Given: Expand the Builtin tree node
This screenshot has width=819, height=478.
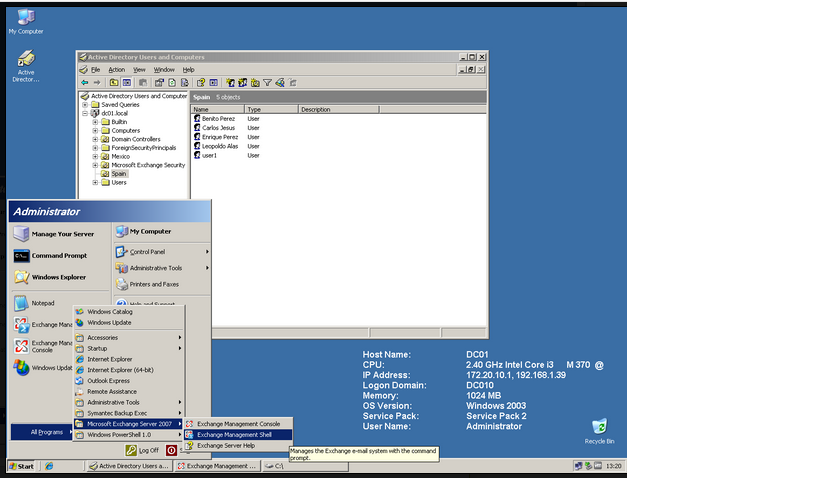Looking at the screenshot, I should (95, 122).
